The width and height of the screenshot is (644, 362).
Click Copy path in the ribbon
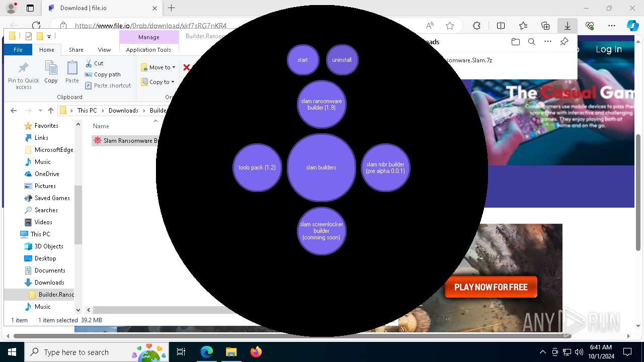tap(103, 74)
